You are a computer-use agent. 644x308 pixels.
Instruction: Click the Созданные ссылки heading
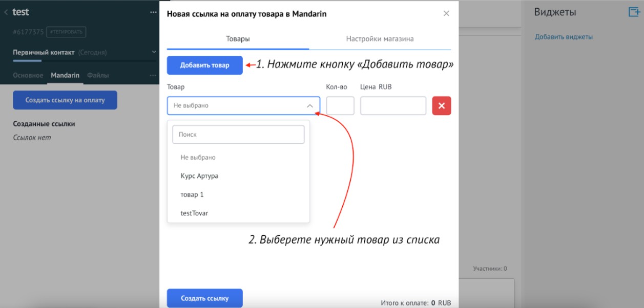tap(44, 124)
